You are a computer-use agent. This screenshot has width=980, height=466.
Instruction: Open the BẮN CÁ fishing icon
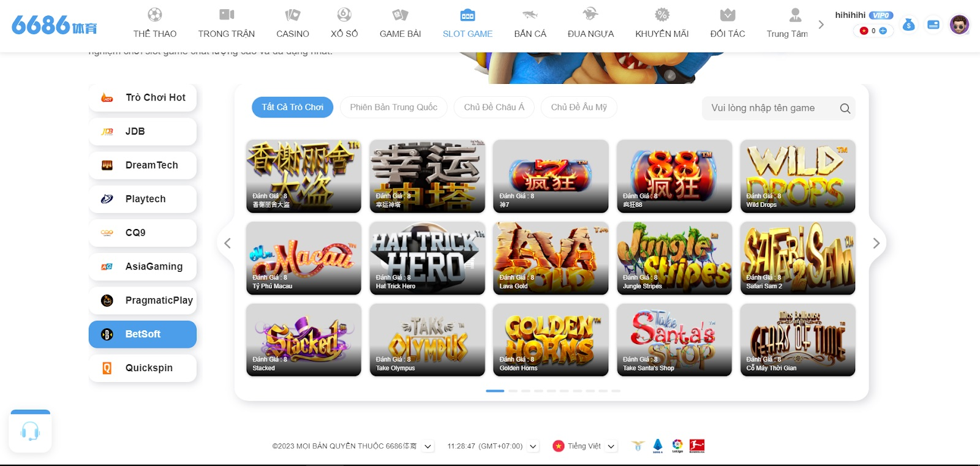coord(530,15)
